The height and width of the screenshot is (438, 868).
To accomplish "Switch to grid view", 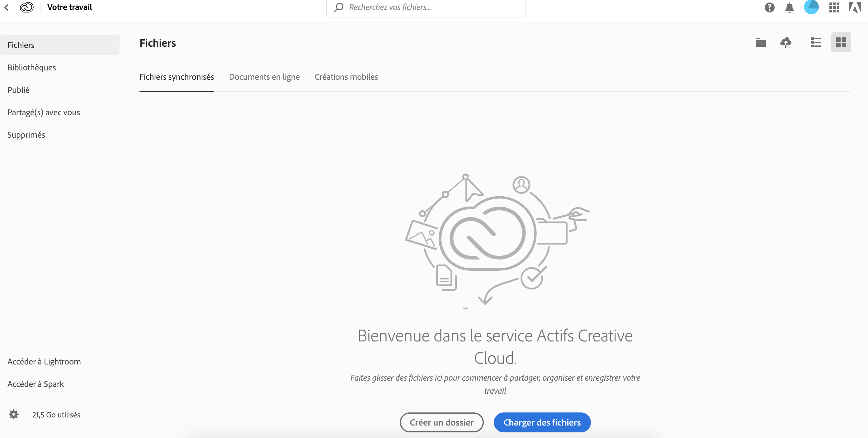I will 841,42.
